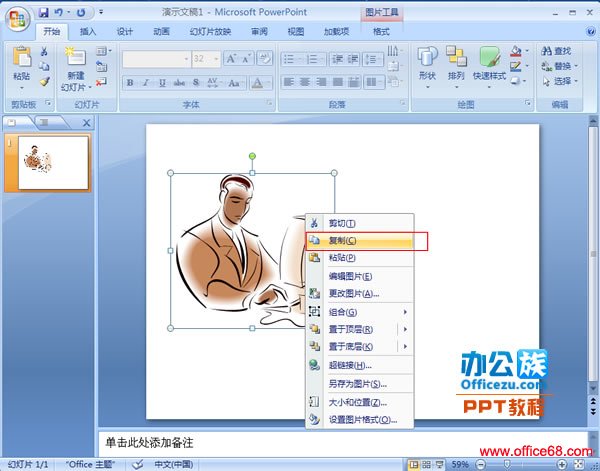Click 编辑图片(E) menu entry
The height and width of the screenshot is (471, 600).
[x=360, y=276]
